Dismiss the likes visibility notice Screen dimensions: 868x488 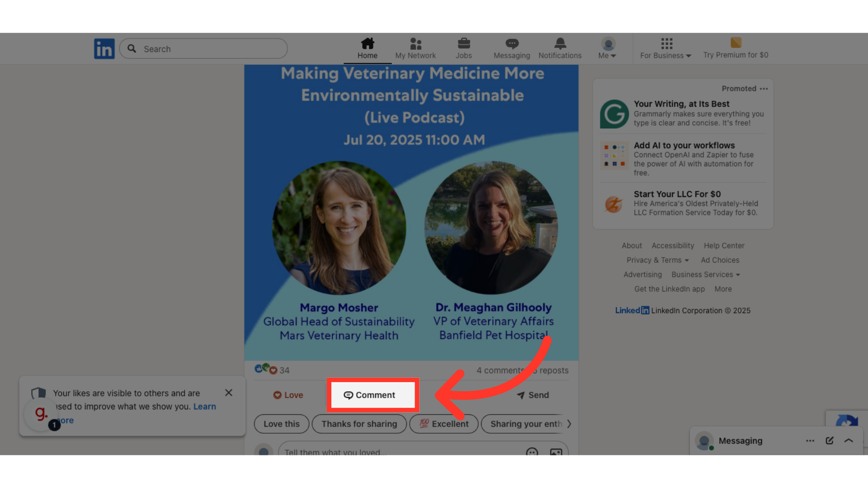[x=229, y=393]
